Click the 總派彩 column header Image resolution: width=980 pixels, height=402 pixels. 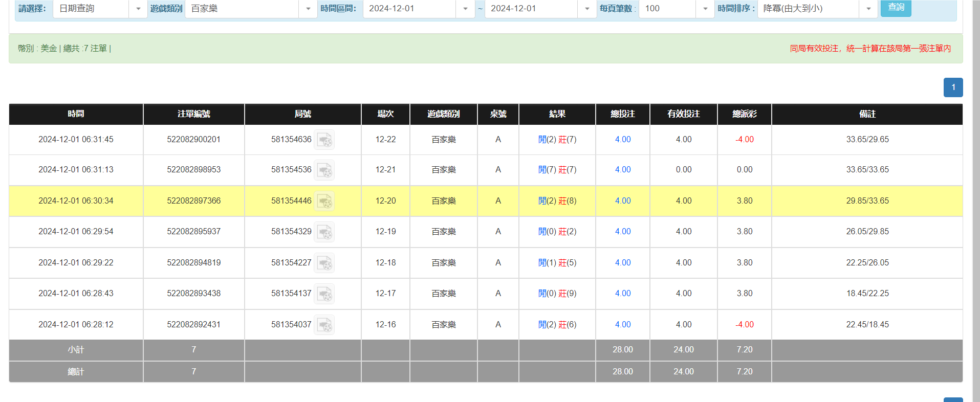click(x=744, y=114)
